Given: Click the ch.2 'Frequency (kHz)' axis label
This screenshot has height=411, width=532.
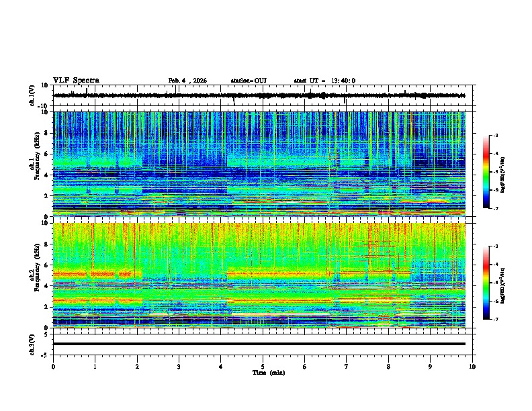Looking at the screenshot, I should pyautogui.click(x=37, y=267).
